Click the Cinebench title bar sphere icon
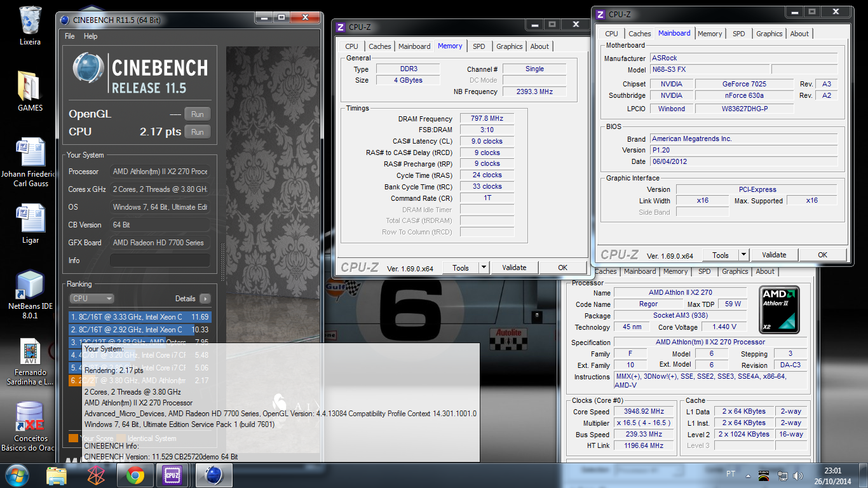The width and height of the screenshot is (868, 488). pos(65,20)
